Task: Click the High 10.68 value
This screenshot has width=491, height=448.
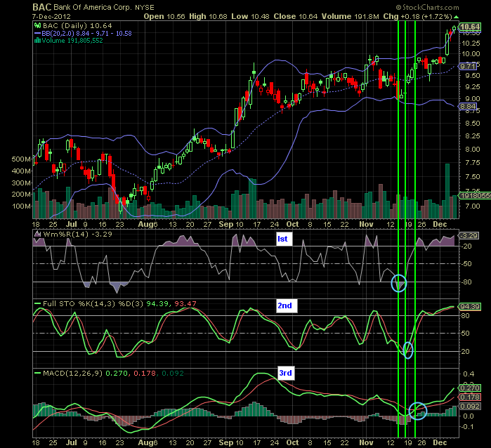Action: click(208, 17)
